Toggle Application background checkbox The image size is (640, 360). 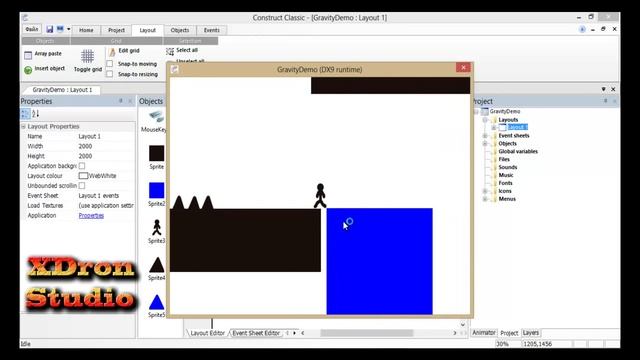coord(82,166)
